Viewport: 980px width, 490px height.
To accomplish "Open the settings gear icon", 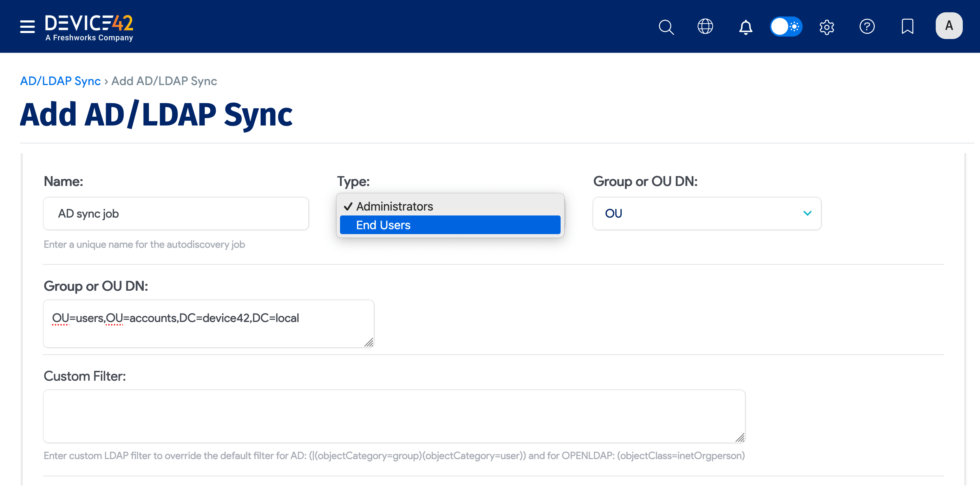I will [x=826, y=27].
